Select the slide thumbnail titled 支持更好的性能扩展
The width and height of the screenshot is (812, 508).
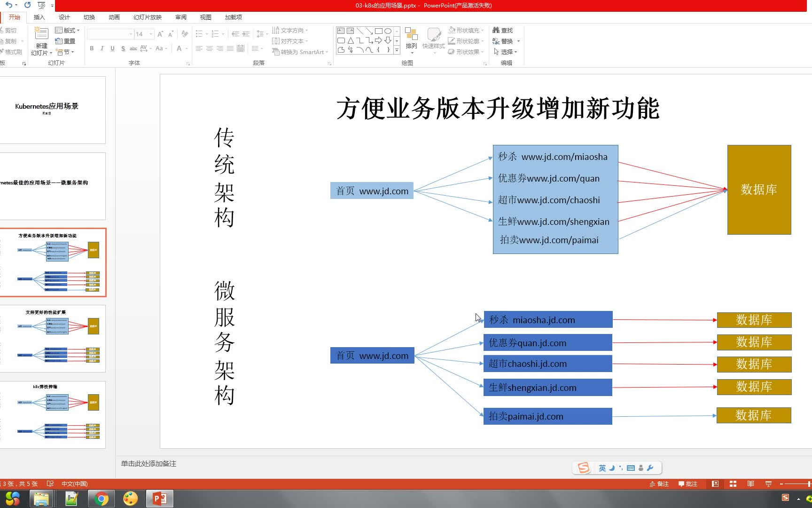tap(53, 338)
